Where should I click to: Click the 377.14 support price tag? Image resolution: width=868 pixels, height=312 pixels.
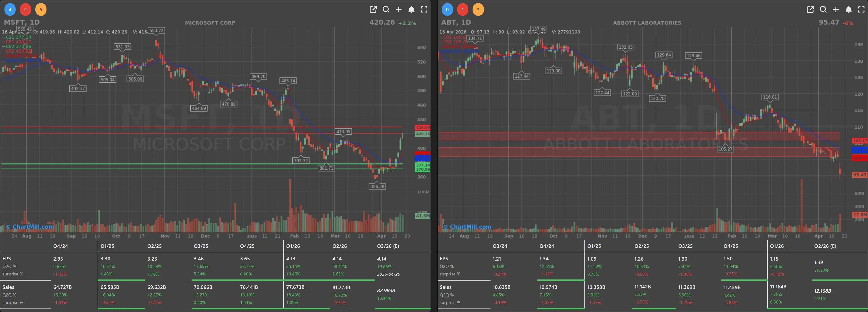coord(423,165)
